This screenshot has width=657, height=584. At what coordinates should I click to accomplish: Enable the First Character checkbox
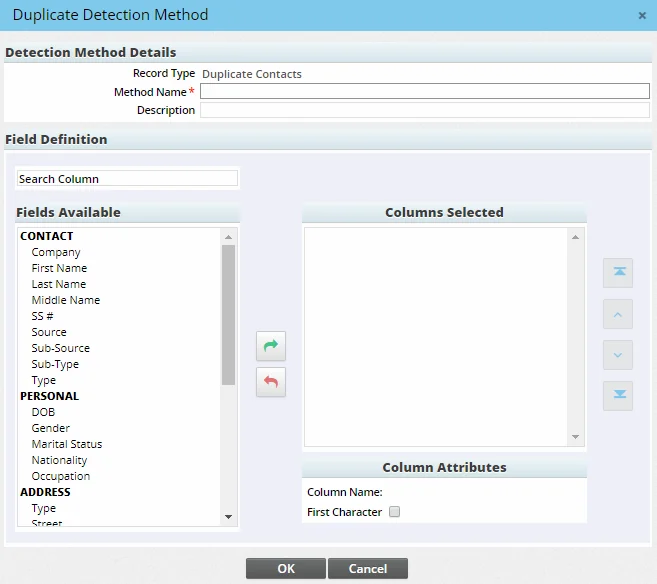[x=394, y=512]
